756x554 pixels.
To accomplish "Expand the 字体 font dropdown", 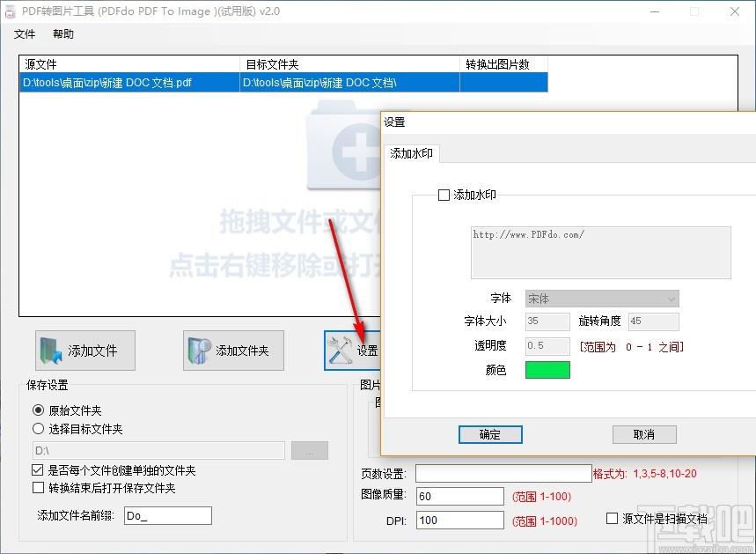I will tap(602, 299).
